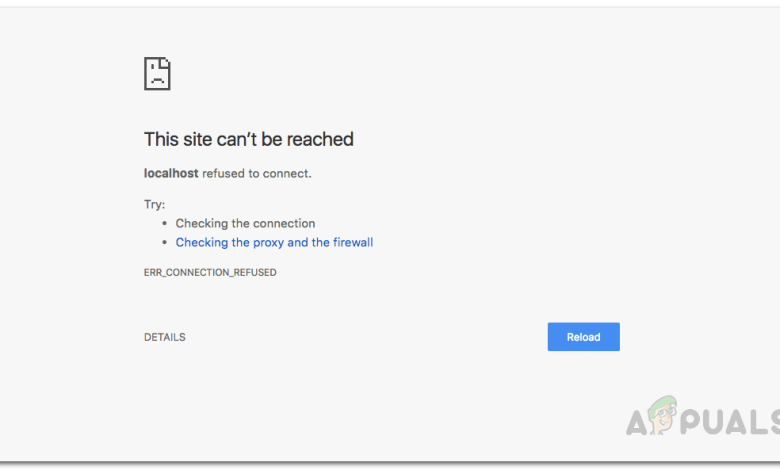The image size is (780, 470).
Task: Open the proxy and firewall link
Action: tap(274, 242)
